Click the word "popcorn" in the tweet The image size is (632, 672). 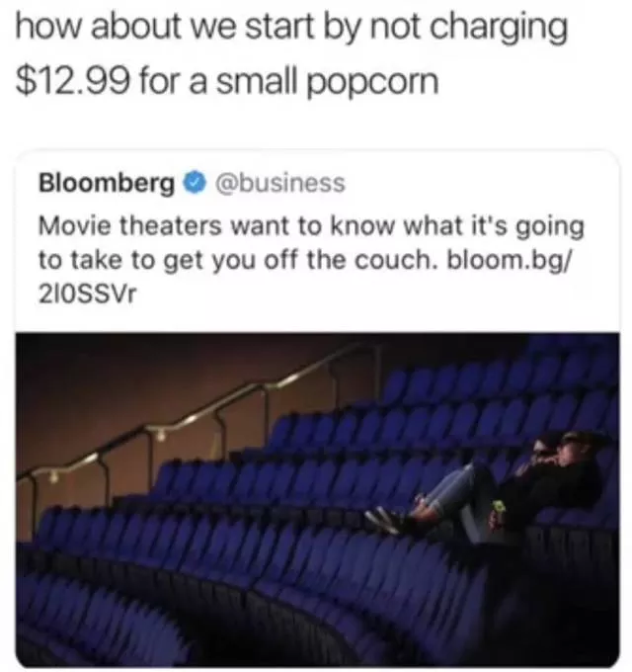point(373,83)
